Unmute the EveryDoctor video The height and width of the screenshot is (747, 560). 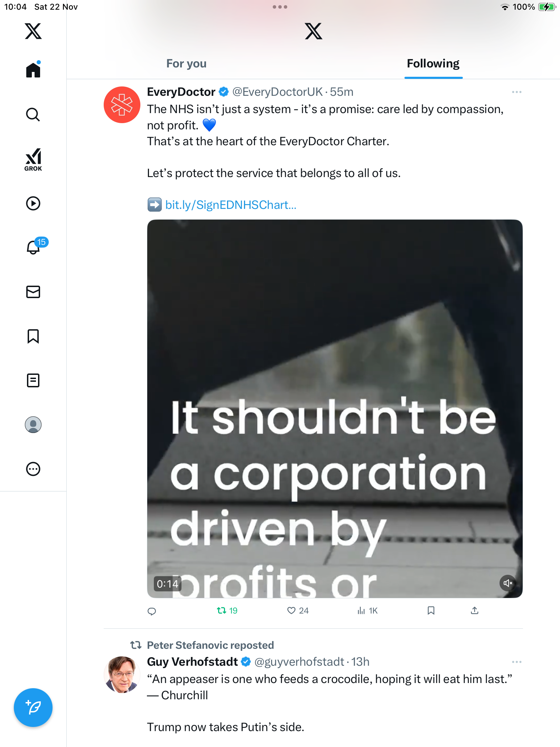pos(507,583)
